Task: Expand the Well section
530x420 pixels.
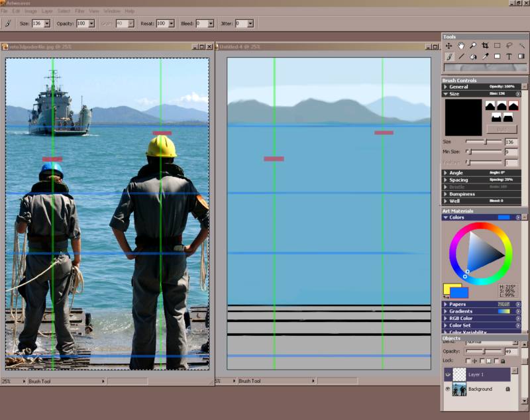Action: click(445, 201)
